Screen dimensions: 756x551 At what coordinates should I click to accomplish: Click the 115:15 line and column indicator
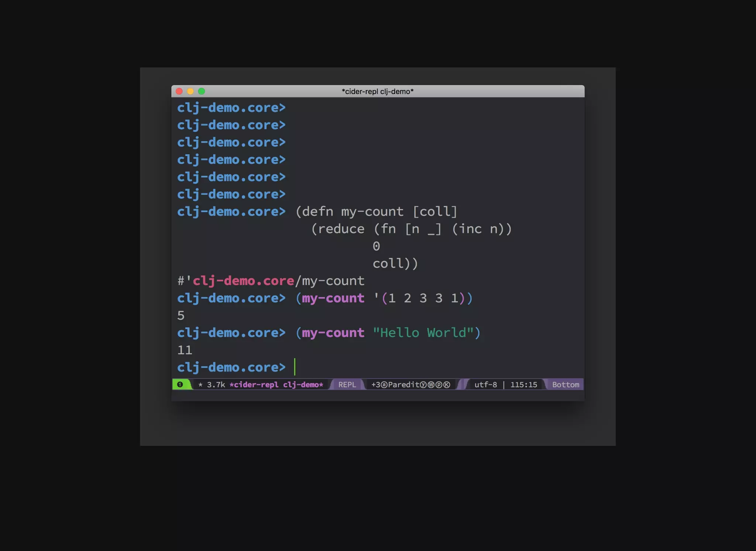click(x=523, y=385)
